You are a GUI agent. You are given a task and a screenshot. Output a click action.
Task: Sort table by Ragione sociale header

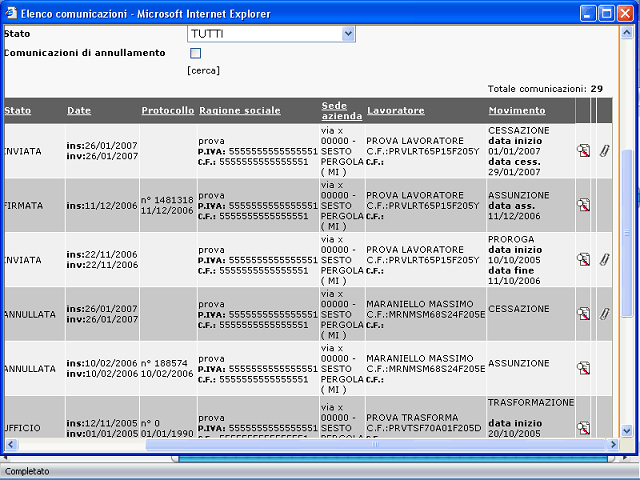point(240,111)
